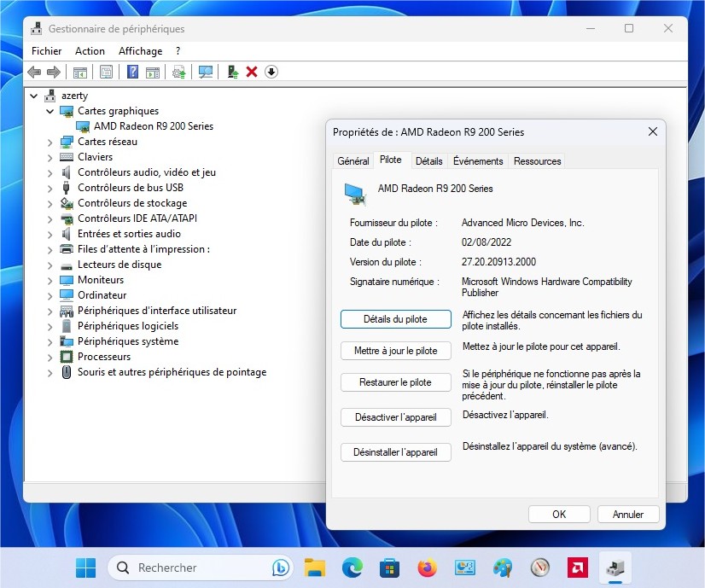705x588 pixels.
Task: Click Mettre à jour le pilote
Action: pos(396,351)
